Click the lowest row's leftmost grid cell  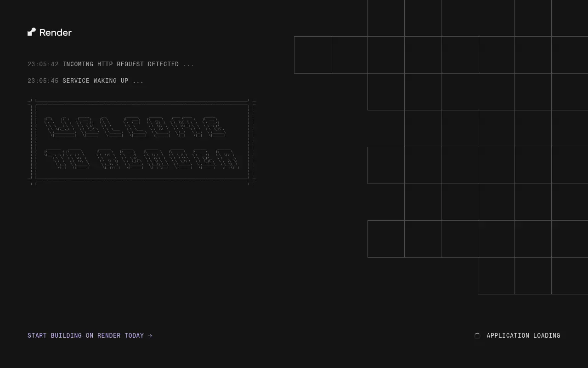[x=496, y=276]
